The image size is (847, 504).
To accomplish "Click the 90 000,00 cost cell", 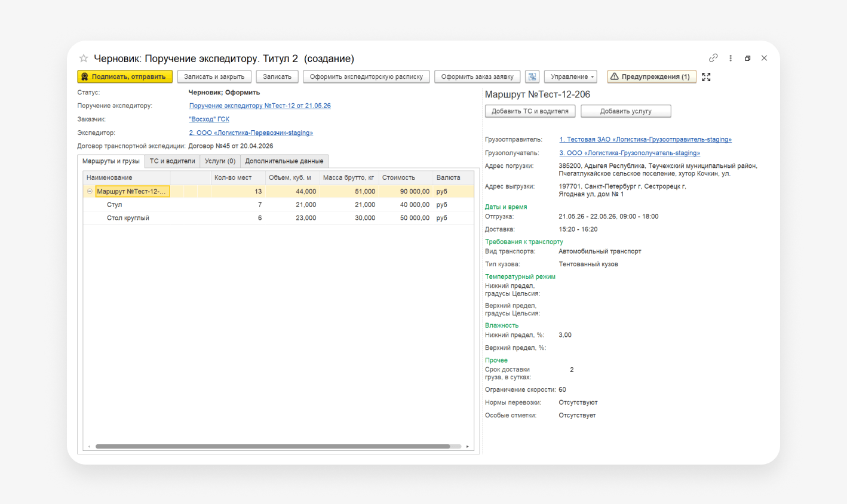I will pyautogui.click(x=406, y=192).
